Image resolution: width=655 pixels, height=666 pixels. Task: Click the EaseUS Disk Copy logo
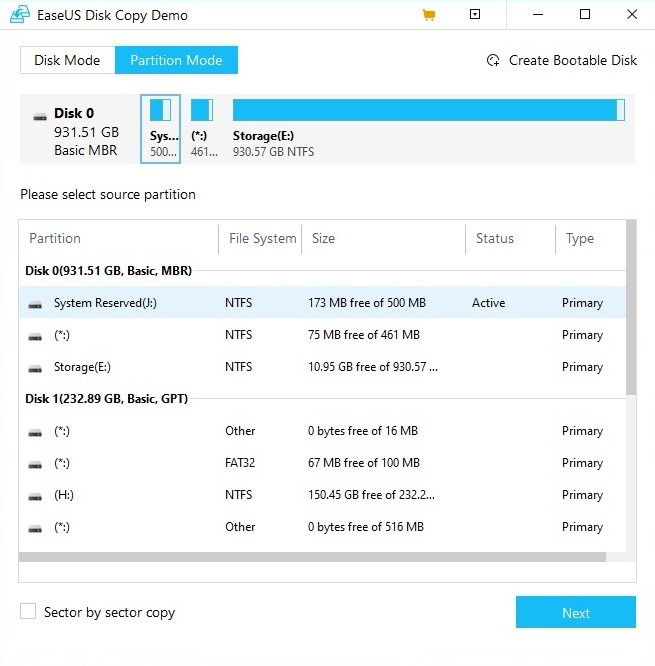point(20,14)
